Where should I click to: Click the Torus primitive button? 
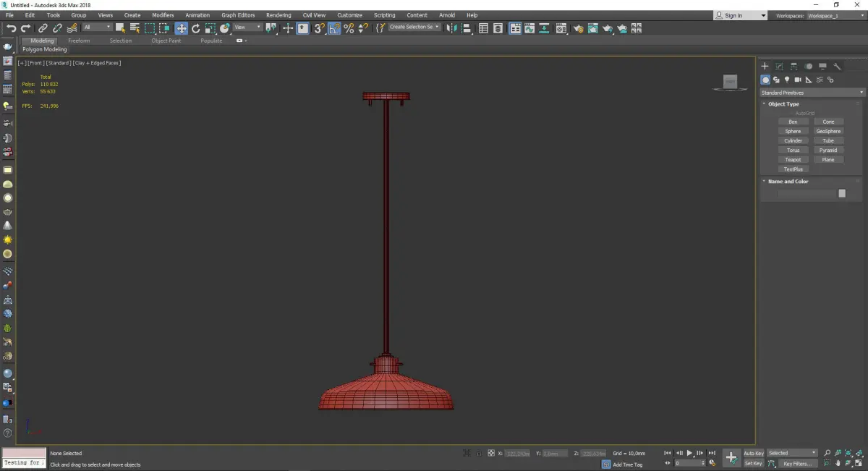click(793, 150)
